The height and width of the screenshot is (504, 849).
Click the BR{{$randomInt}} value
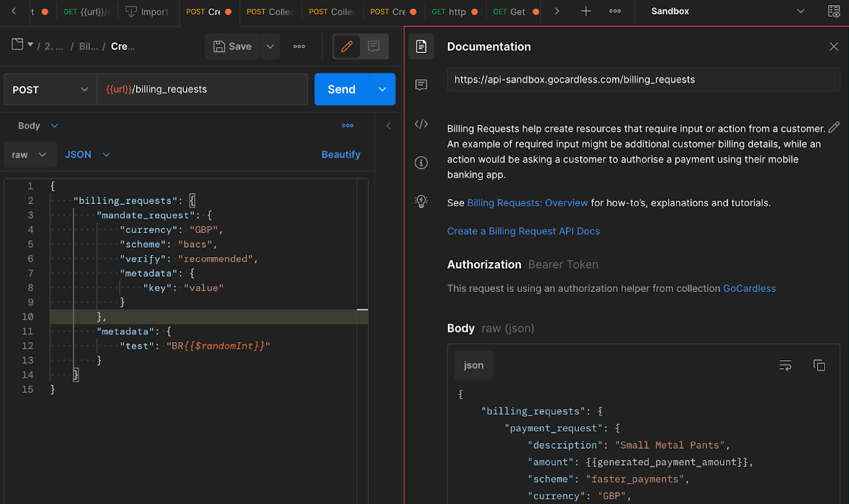(217, 346)
